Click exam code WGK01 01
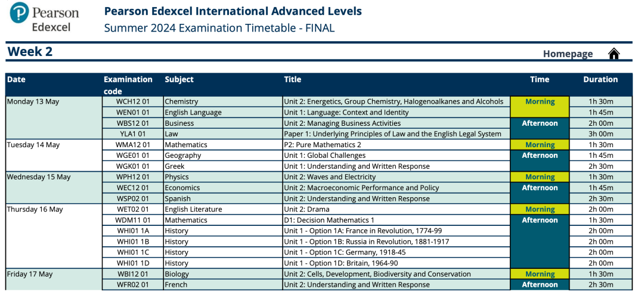 pos(132,166)
